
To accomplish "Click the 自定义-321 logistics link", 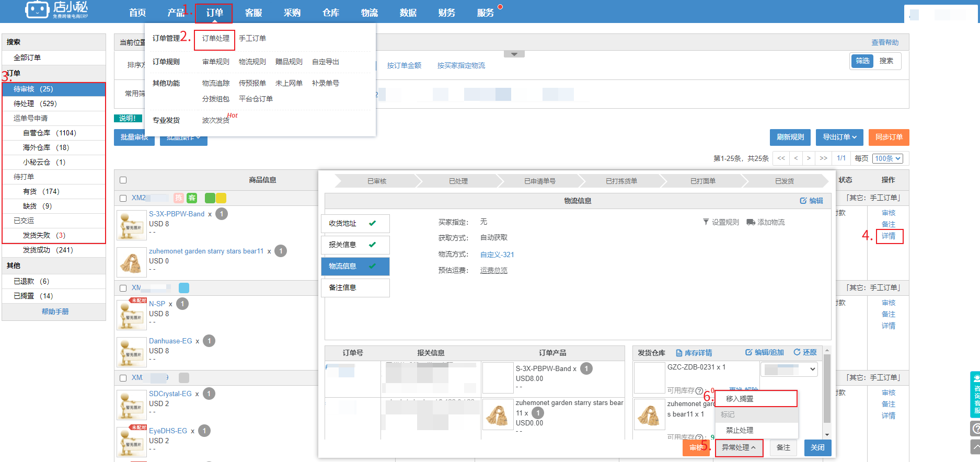I will (x=497, y=255).
